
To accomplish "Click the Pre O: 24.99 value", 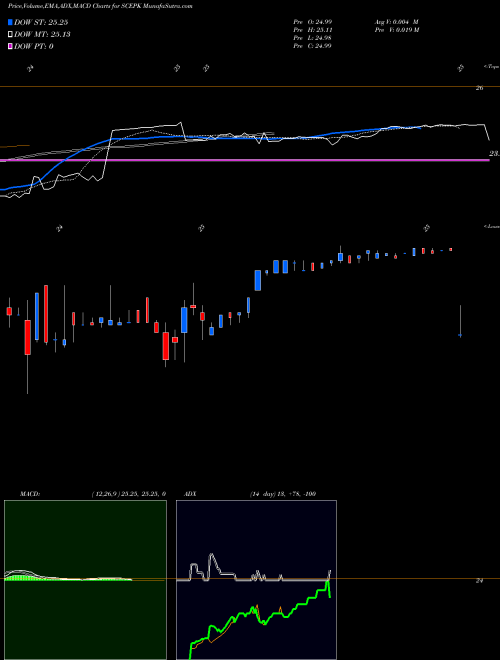I will 312,22.
